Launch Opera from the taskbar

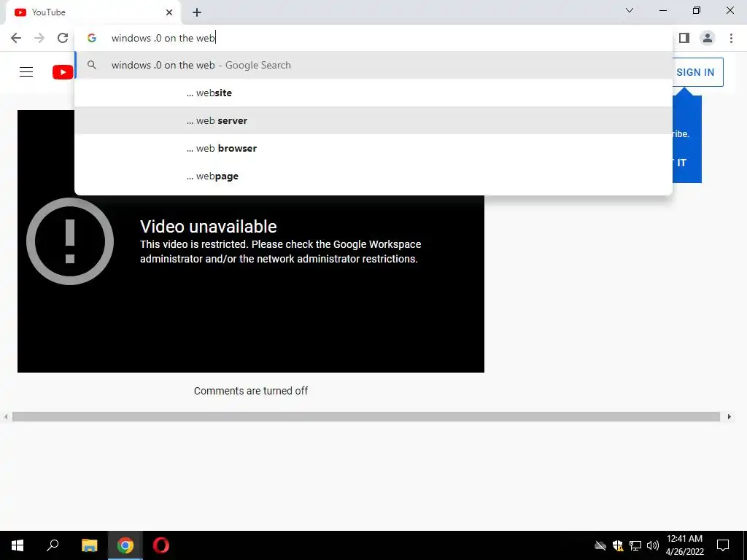pyautogui.click(x=161, y=545)
